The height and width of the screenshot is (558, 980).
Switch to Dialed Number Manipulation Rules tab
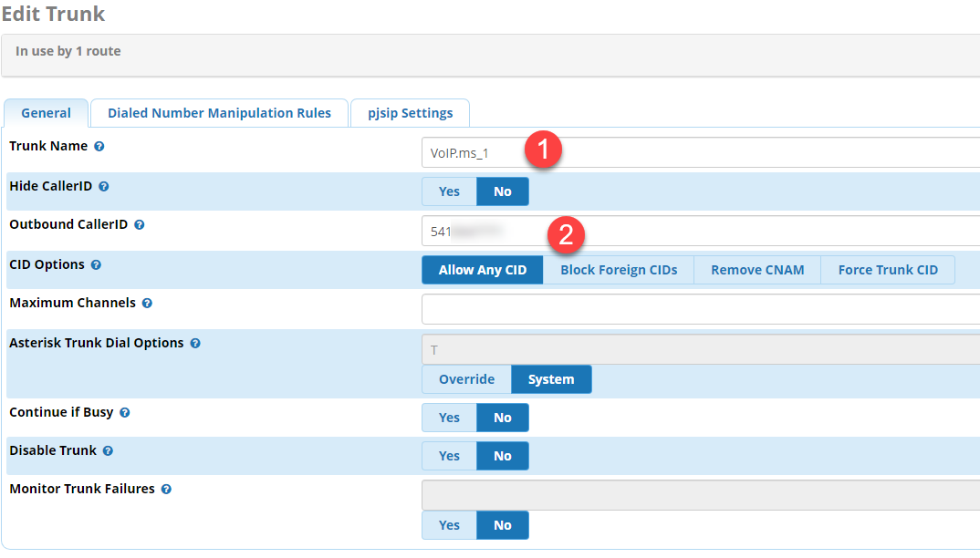219,113
